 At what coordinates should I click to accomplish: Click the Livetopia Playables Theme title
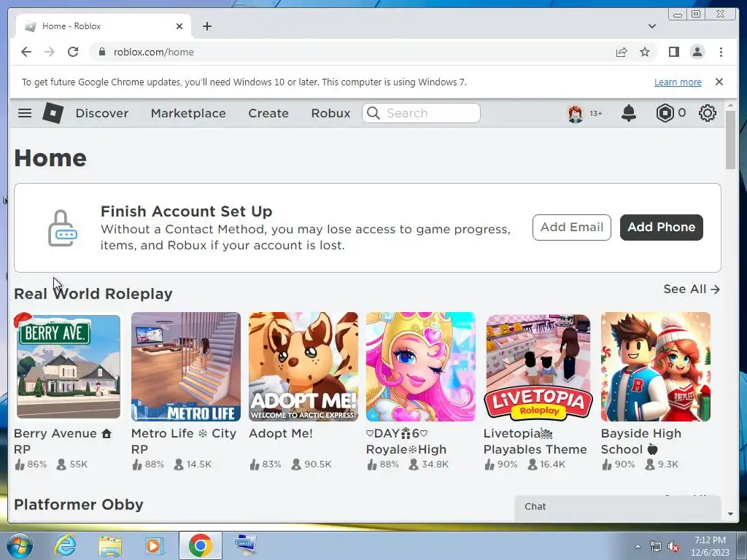535,441
